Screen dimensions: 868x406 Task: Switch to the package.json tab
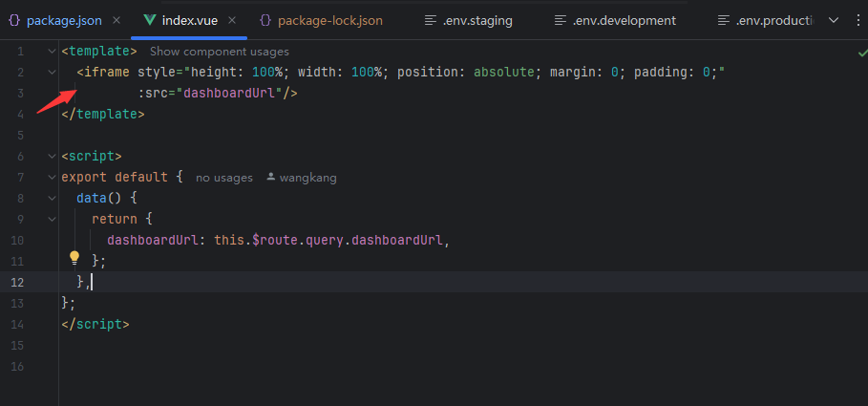pyautogui.click(x=64, y=20)
